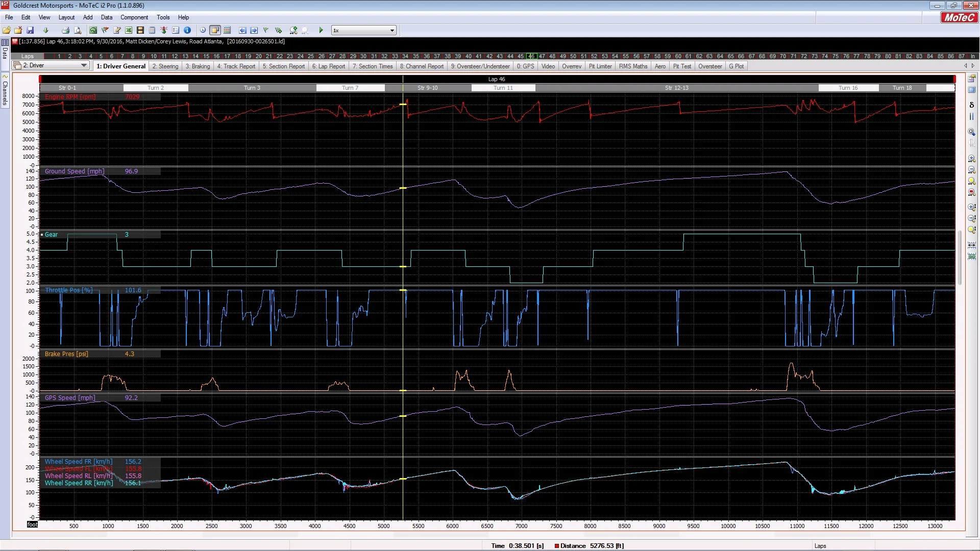Click the blue Info details icon

tap(187, 31)
